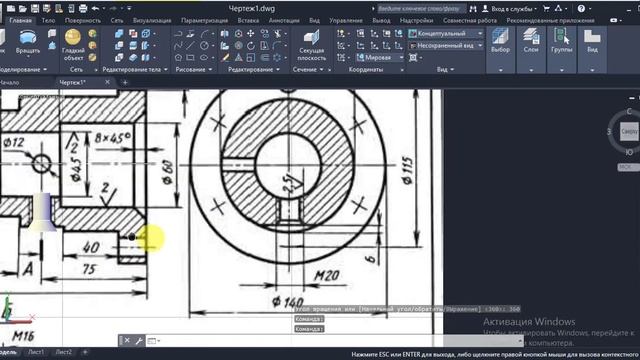Viewport: 640px width, 360px height.
Task: Click the Plot printer icon
Action: pyautogui.click(x=83, y=8)
